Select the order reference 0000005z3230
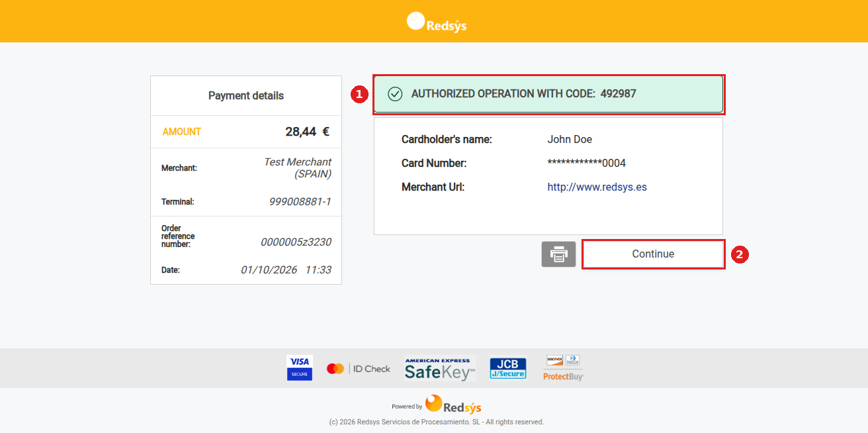 coord(296,242)
